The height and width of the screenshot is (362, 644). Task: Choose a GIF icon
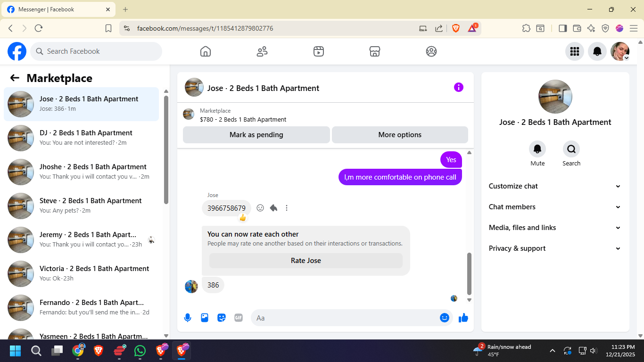239,318
